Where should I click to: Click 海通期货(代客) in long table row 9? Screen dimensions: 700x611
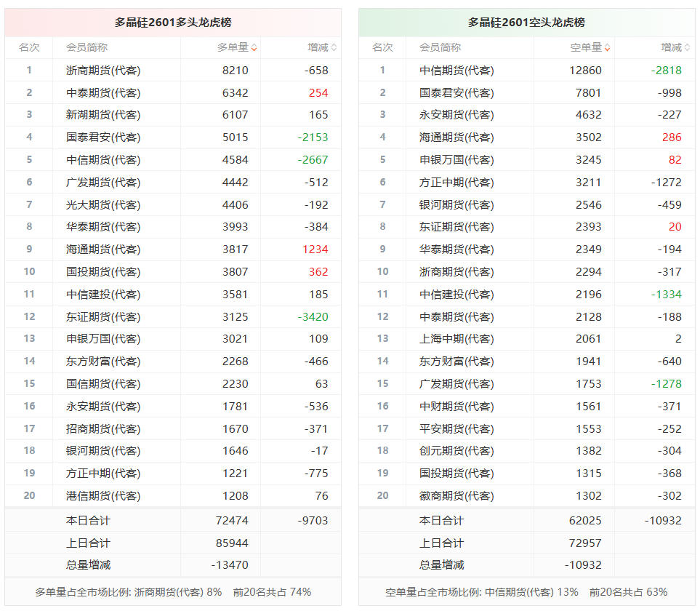[x=103, y=249]
